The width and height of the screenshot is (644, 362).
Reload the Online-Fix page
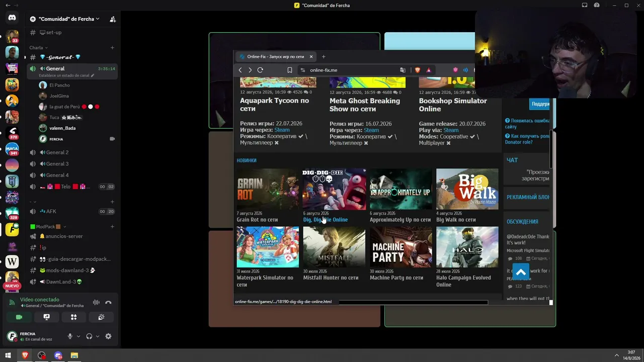tap(260, 70)
